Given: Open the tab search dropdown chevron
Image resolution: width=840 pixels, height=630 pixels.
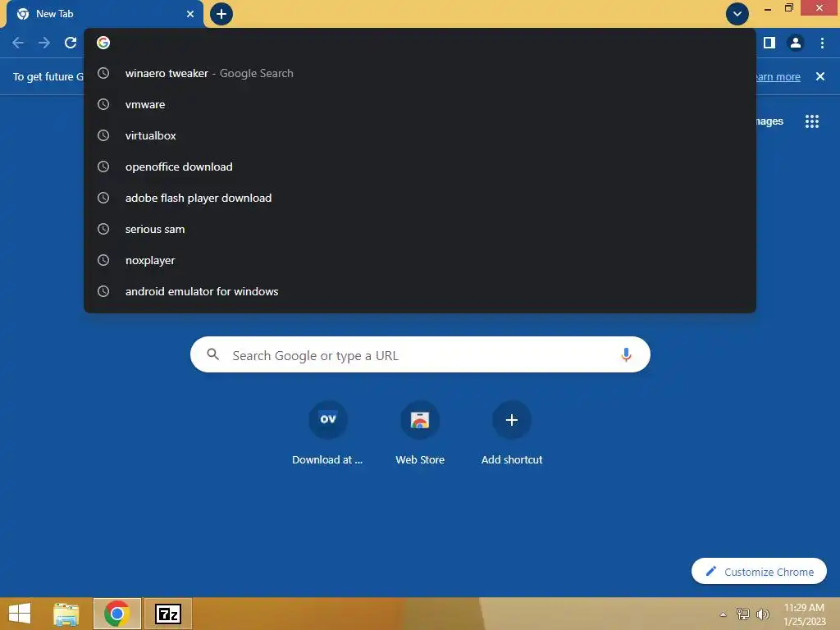Looking at the screenshot, I should click(737, 14).
